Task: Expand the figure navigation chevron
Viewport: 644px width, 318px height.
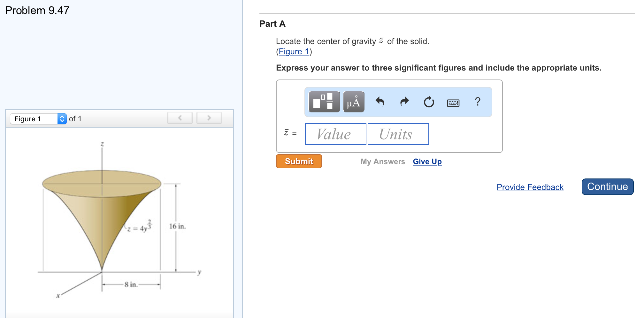Action: click(x=62, y=120)
